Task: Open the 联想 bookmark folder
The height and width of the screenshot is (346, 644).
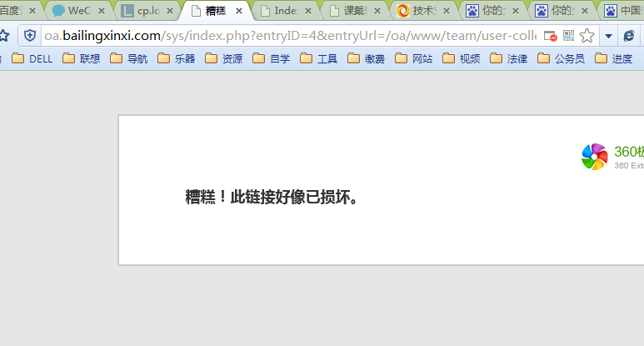Action: 82,58
